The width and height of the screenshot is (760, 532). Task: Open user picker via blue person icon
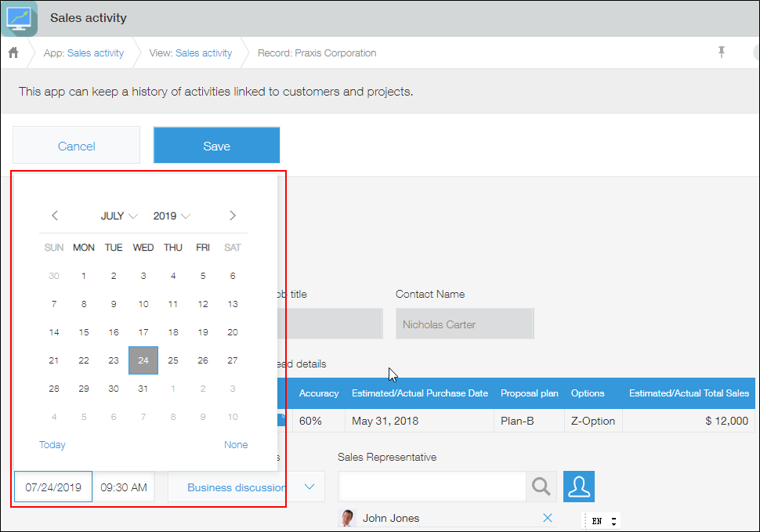pos(579,487)
